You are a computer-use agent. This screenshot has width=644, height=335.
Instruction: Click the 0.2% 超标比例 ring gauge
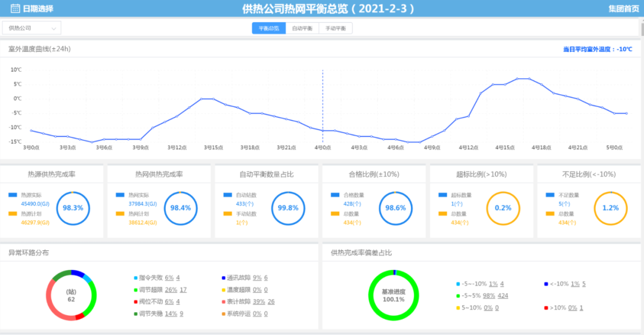(503, 208)
